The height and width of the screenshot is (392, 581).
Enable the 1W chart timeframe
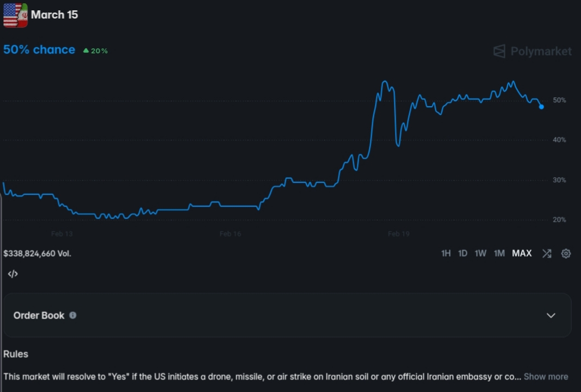pyautogui.click(x=480, y=253)
